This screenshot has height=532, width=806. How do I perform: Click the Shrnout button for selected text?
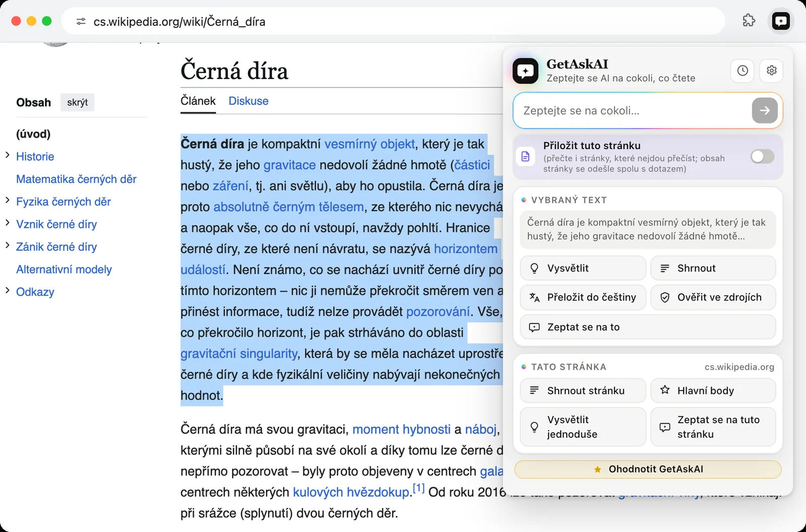pyautogui.click(x=713, y=268)
